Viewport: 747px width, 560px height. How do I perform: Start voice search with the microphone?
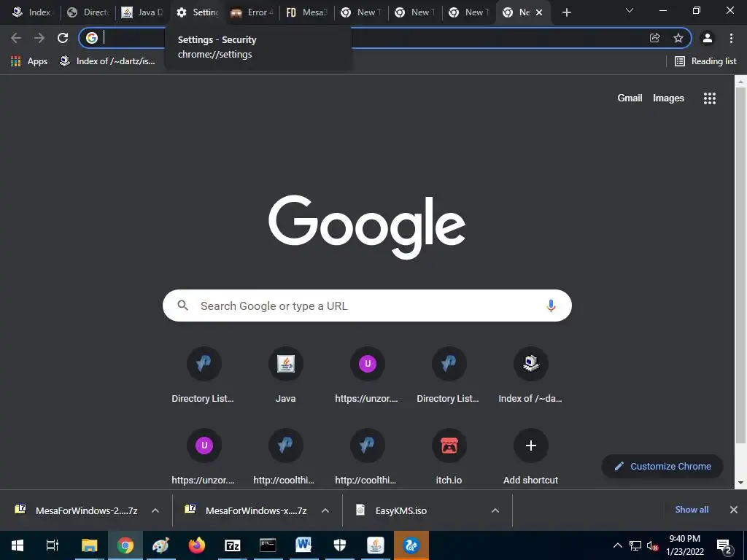551,306
